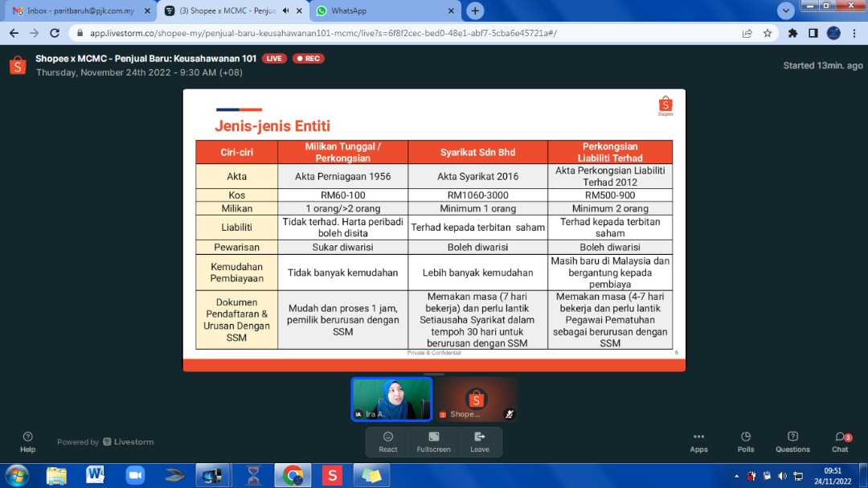Bookmark this page with star icon
Screen dimensions: 868x488
(x=768, y=33)
